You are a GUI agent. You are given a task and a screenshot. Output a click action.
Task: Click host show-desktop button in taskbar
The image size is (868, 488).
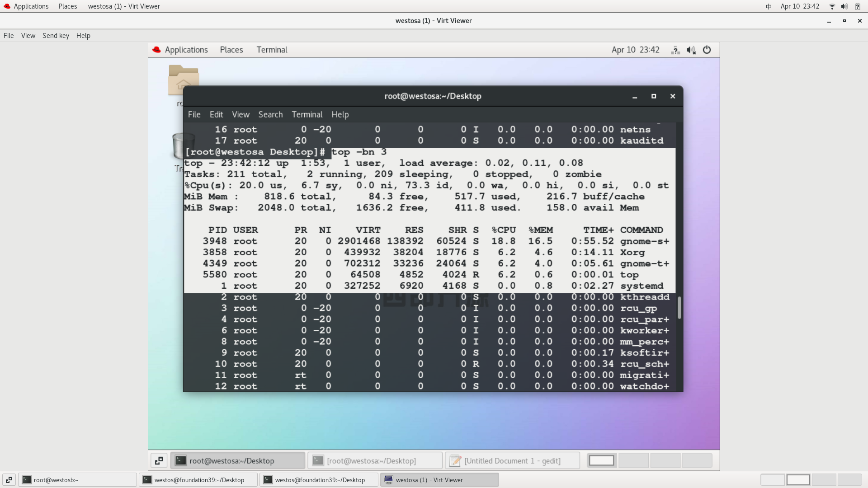(9, 480)
